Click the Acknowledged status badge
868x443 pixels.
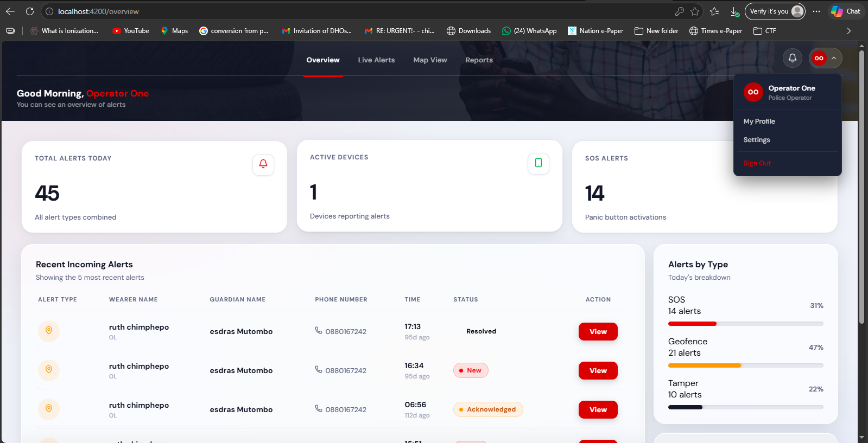[488, 409]
